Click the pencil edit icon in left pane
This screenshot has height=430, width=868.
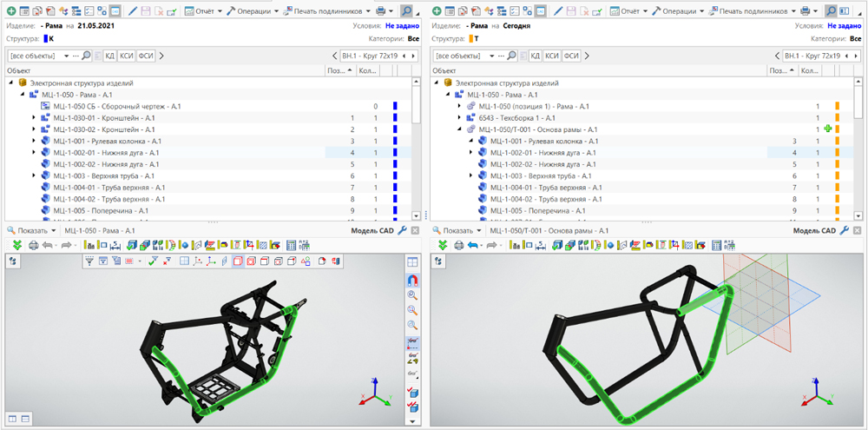133,11
